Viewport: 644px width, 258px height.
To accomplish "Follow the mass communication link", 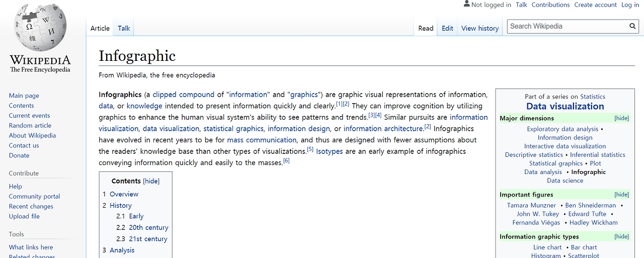I will (262, 140).
